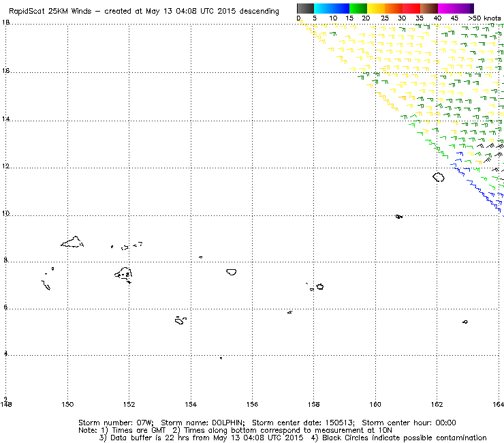This screenshot has height=443, width=504.
Task: Click 'Storm center date: 150513;' text
Action: [x=303, y=423]
